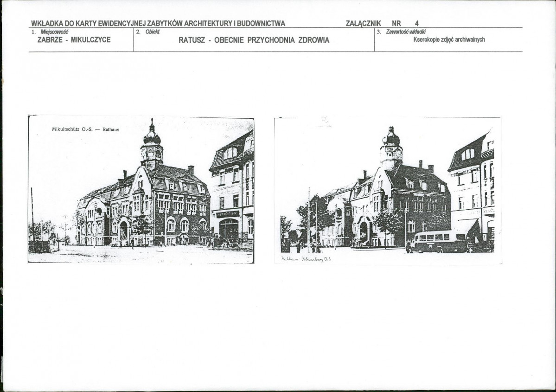The width and height of the screenshot is (556, 392).
Task: Click the printed Mikultschütz O.-S. Rathaus caption
Action: (x=85, y=129)
